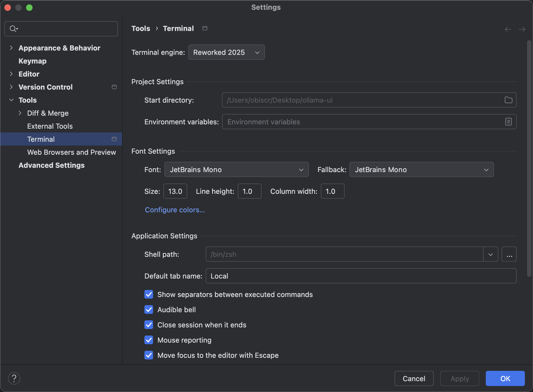
Task: Select the Diff & Merge tree item
Action: point(48,113)
